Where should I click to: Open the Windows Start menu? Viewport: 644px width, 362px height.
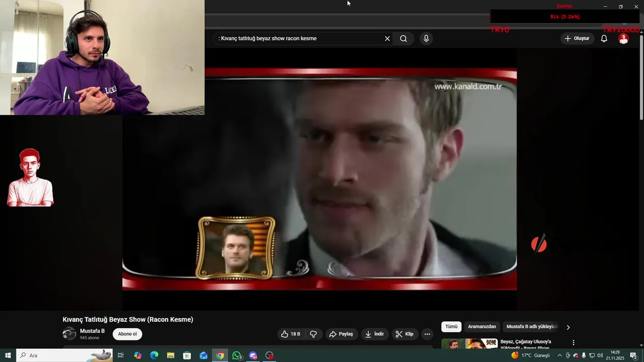click(8, 355)
